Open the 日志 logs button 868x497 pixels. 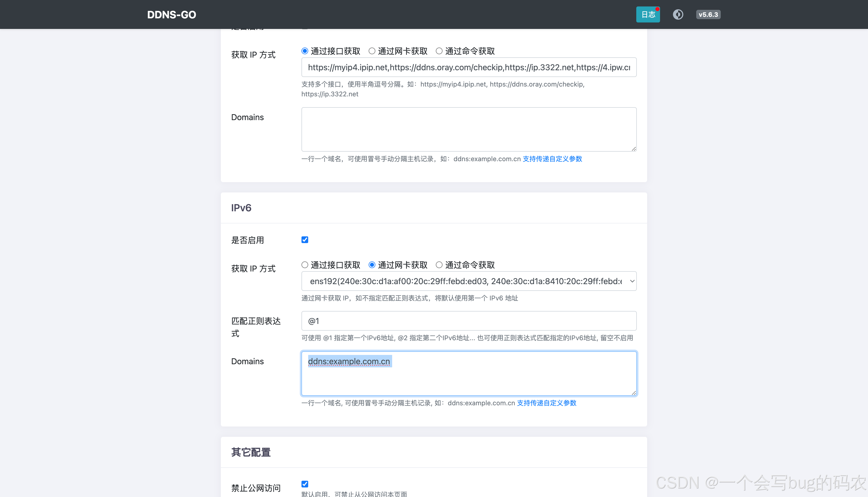(648, 15)
